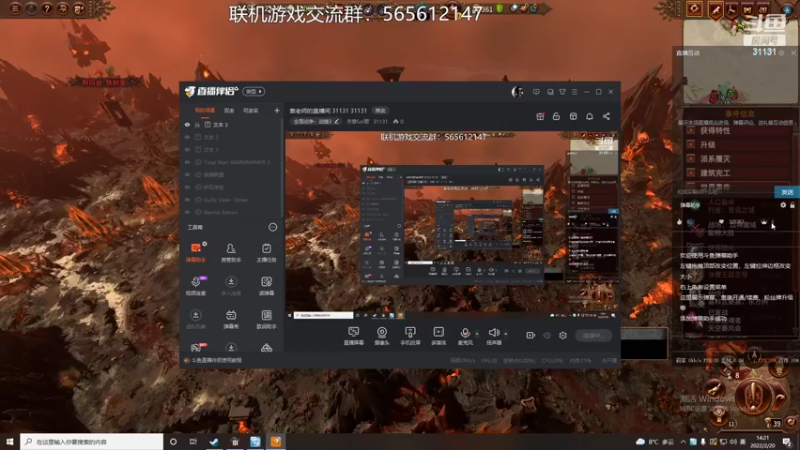Open the 歌词助手 tool

[266, 319]
